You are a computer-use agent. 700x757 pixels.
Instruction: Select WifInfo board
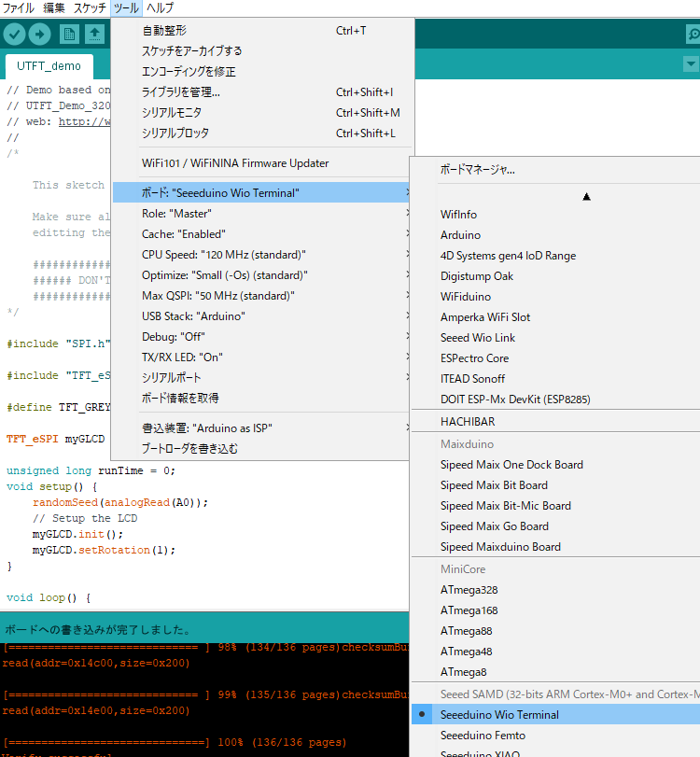[x=555, y=215]
